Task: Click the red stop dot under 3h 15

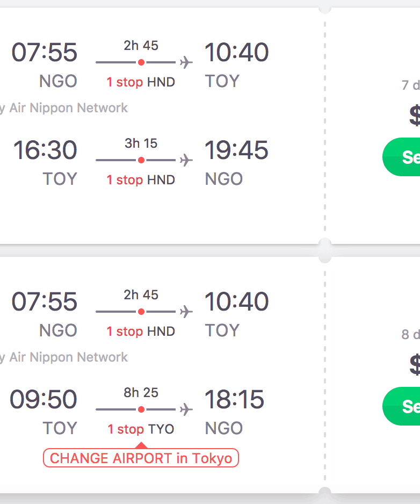Action: tap(141, 160)
